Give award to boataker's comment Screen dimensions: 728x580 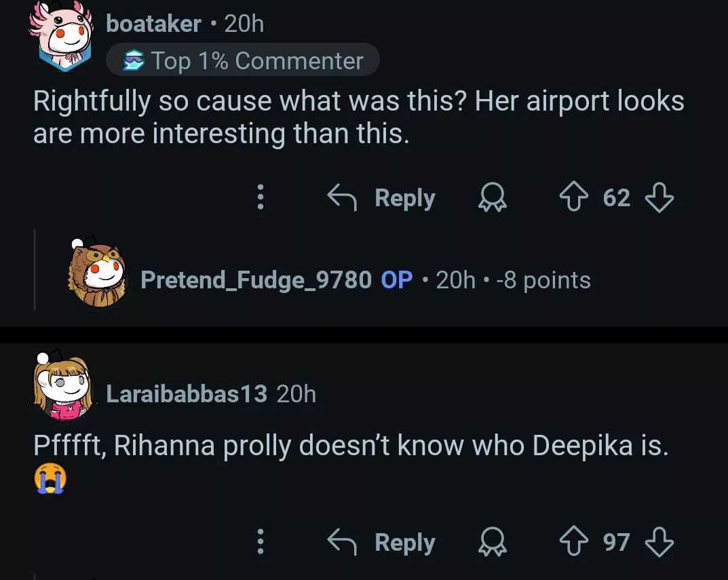pos(493,197)
